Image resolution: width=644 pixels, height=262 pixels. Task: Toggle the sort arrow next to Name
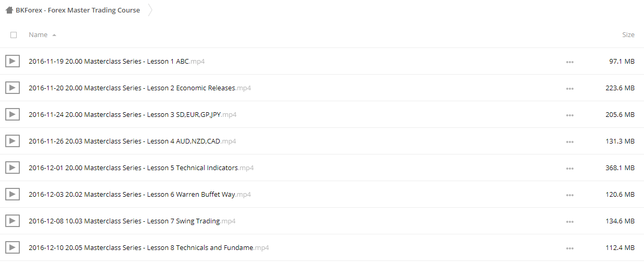click(54, 35)
